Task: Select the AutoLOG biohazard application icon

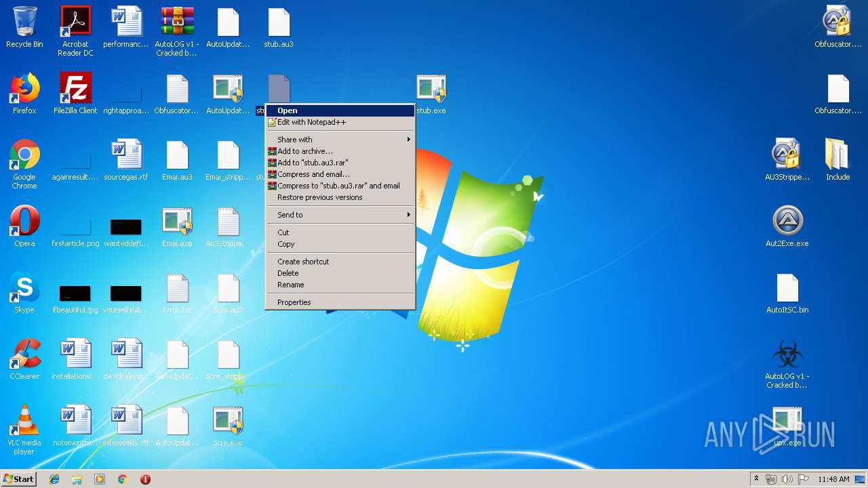Action: (x=787, y=363)
